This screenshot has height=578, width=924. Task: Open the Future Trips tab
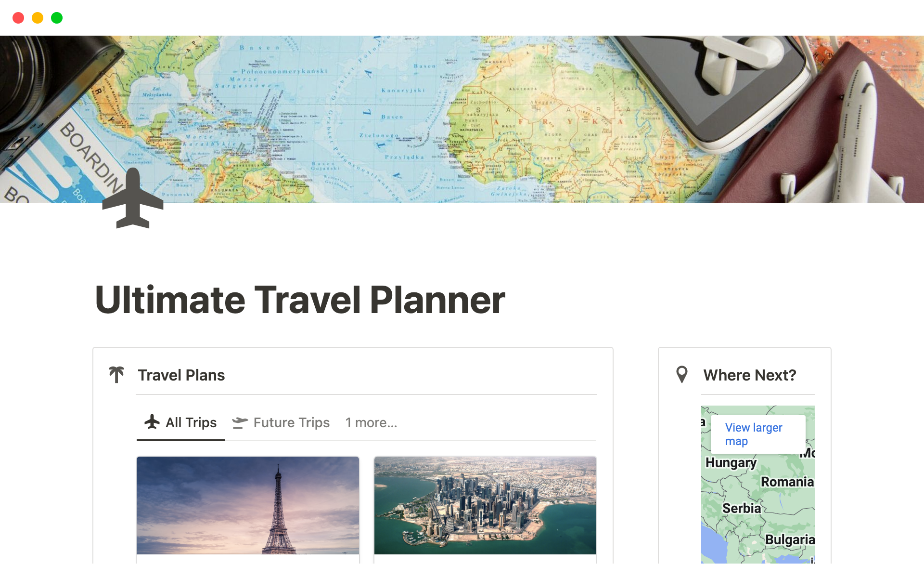coord(291,422)
